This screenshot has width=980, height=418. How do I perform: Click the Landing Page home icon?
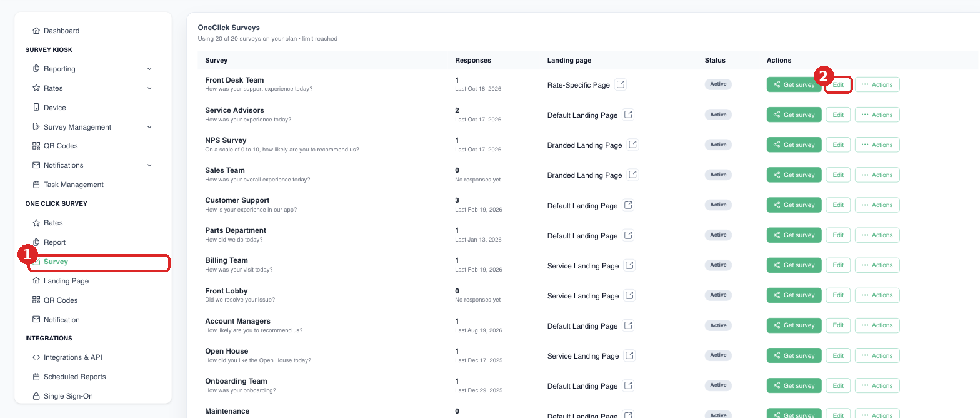(36, 281)
